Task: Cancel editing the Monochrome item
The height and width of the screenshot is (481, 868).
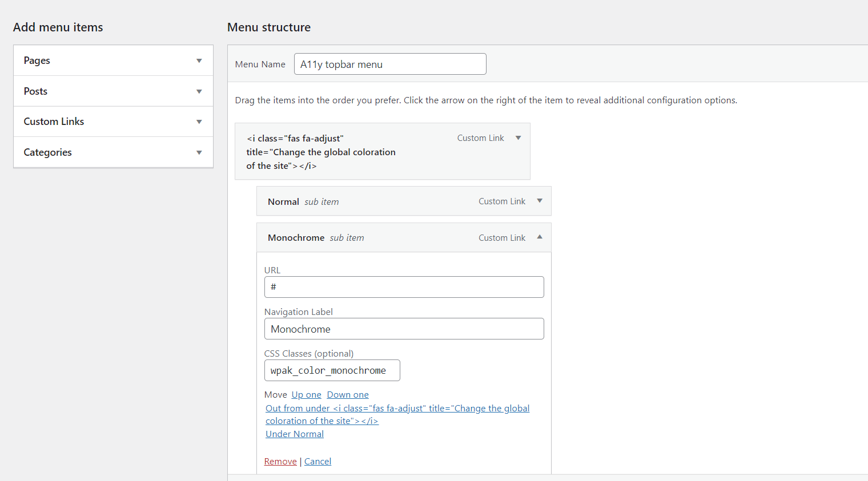Action: 318,462
